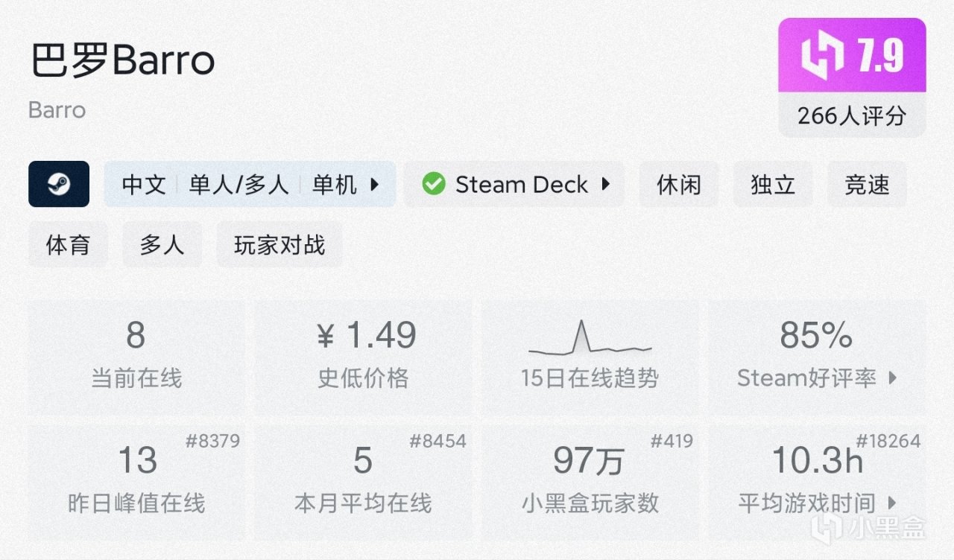Expand Steam Deck compatibility details arrow

click(x=606, y=184)
